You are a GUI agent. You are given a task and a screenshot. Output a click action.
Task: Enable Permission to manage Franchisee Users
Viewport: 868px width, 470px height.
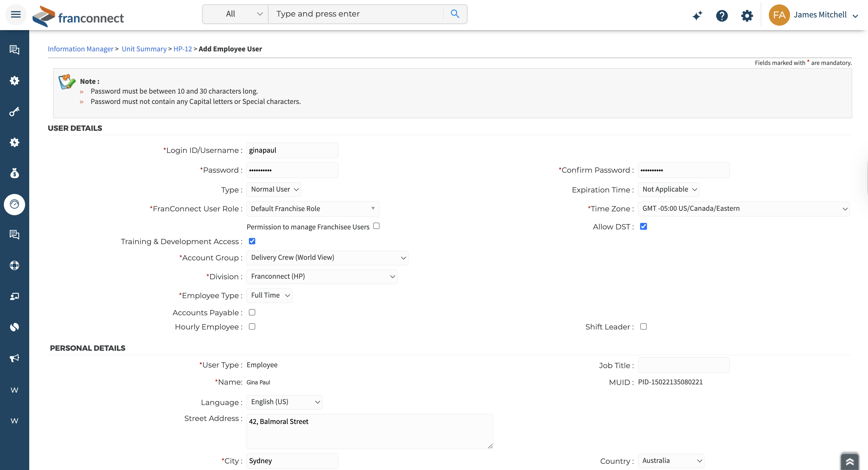(x=376, y=226)
